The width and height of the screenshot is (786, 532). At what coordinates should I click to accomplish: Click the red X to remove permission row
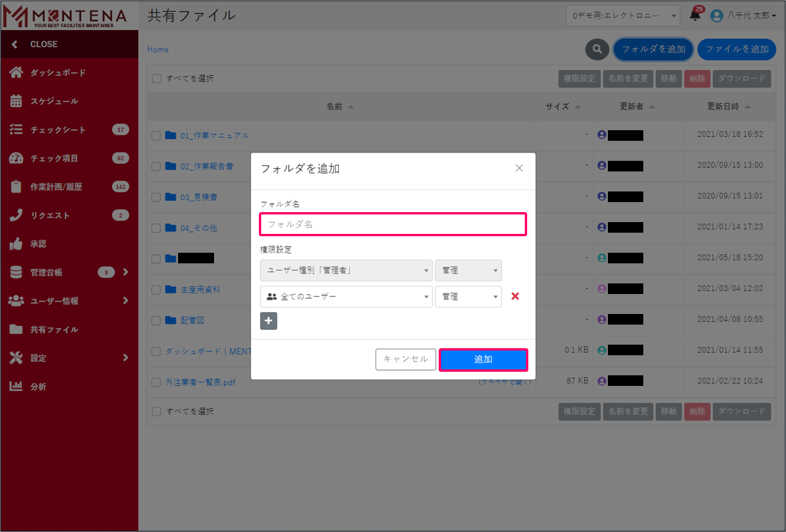click(x=515, y=296)
